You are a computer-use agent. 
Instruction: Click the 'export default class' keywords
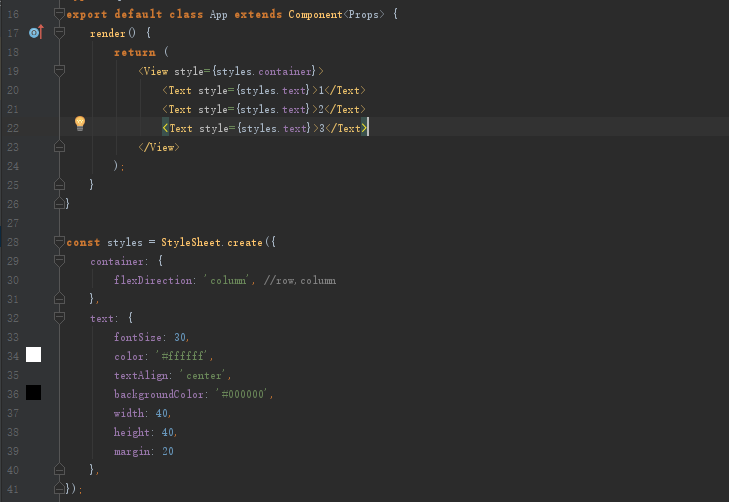coord(135,14)
